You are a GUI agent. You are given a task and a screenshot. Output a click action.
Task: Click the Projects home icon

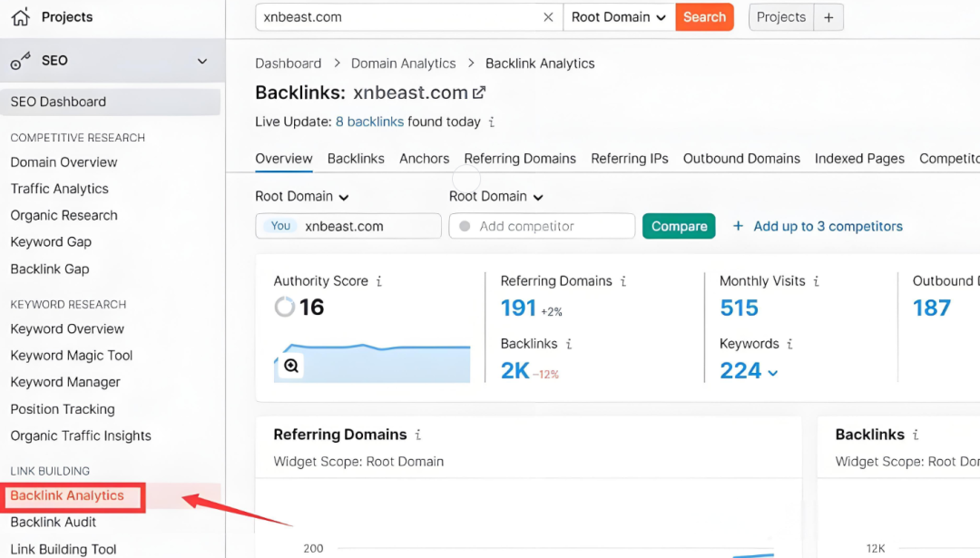click(x=20, y=17)
